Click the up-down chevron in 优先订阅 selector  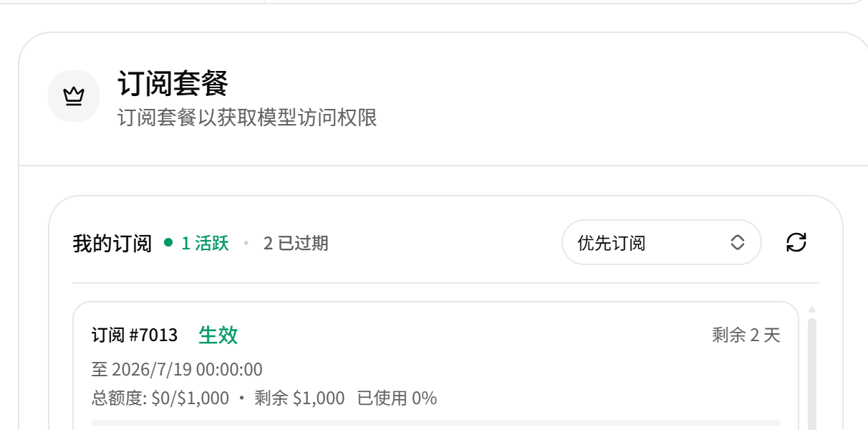click(x=738, y=242)
